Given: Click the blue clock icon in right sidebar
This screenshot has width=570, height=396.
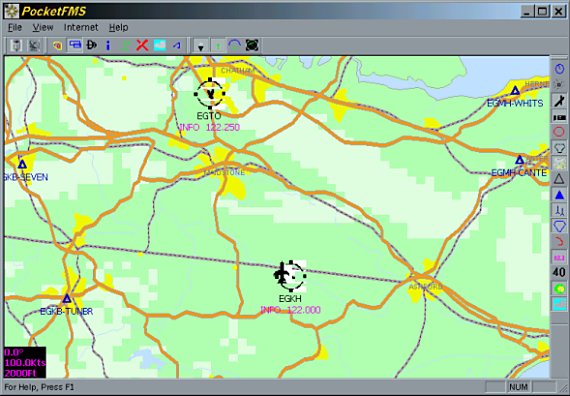Looking at the screenshot, I should click(x=559, y=68).
